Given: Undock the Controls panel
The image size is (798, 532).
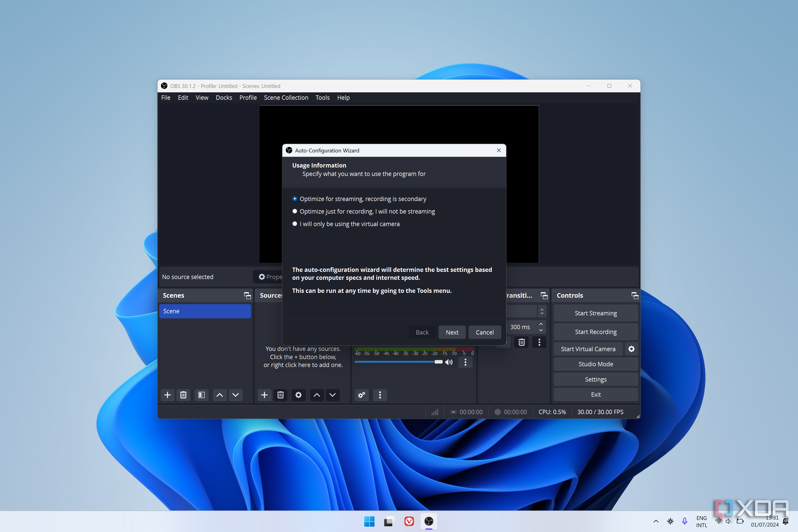Looking at the screenshot, I should pos(635,295).
